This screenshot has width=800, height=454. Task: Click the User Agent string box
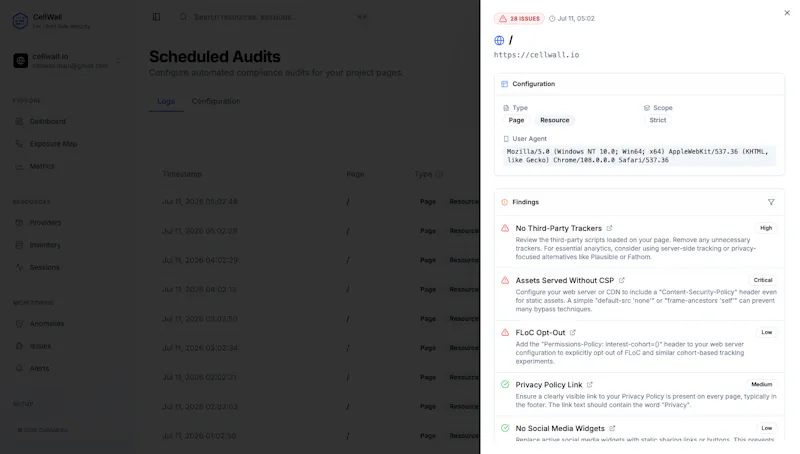pyautogui.click(x=639, y=156)
